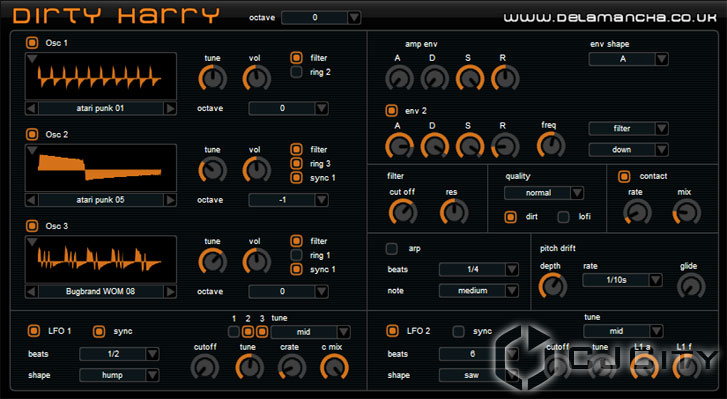Click the filter cut off knob
727x399 pixels.
pos(403,212)
